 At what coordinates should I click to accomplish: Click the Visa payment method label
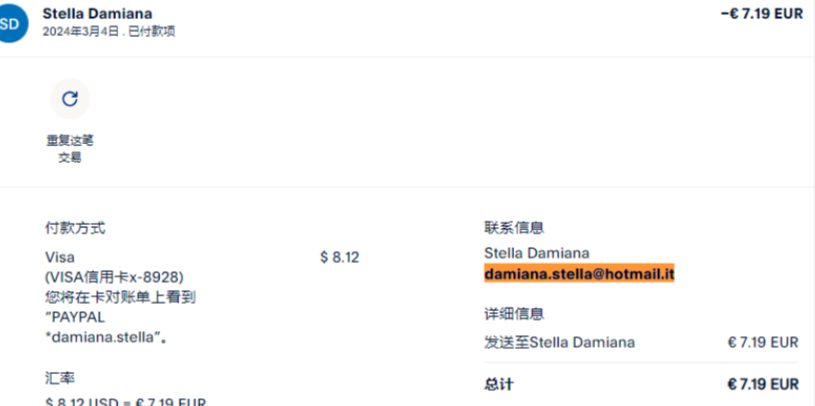(60, 257)
